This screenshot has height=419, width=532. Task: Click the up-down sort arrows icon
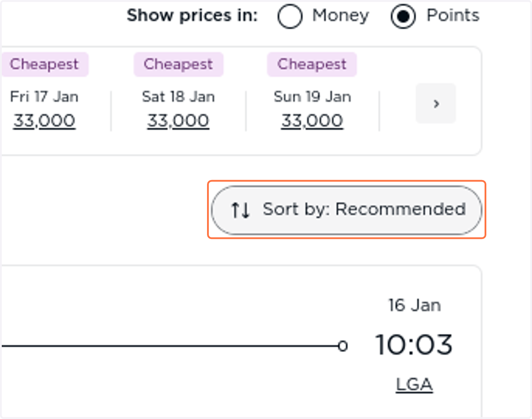[240, 210]
